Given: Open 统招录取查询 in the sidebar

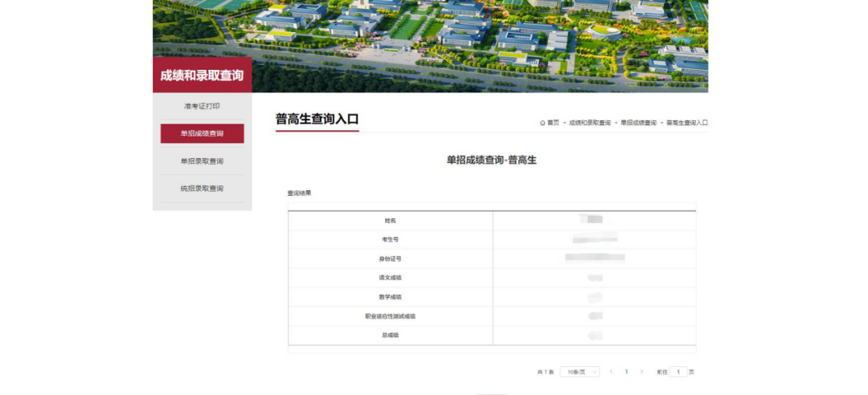Looking at the screenshot, I should click(x=202, y=189).
